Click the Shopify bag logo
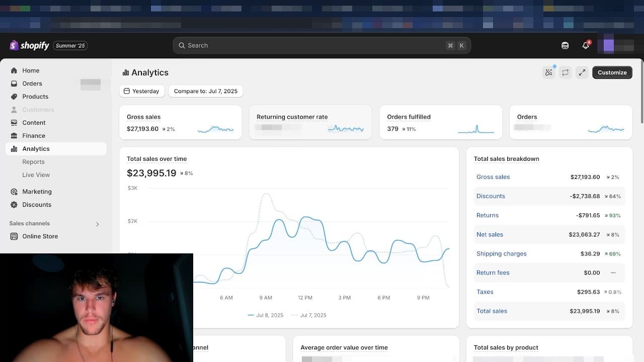Screen dimensions: 644x362 (x=14, y=45)
